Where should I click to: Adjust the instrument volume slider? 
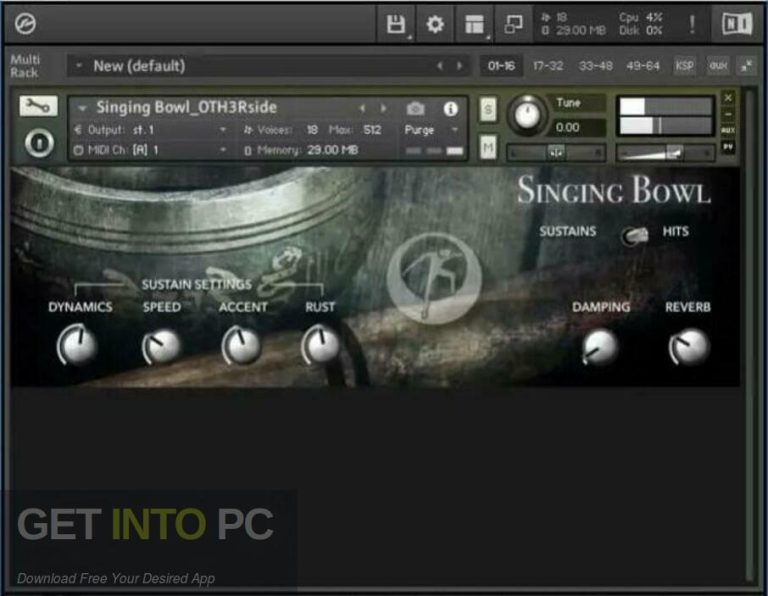(x=665, y=153)
